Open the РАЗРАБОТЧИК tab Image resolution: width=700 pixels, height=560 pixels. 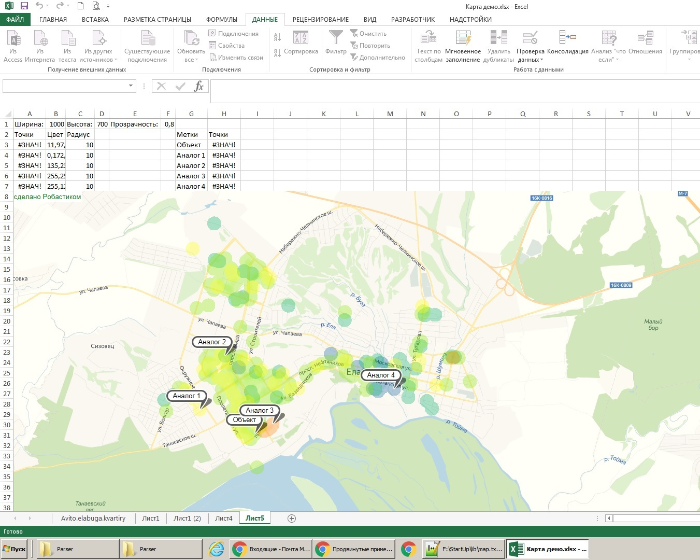(413, 19)
